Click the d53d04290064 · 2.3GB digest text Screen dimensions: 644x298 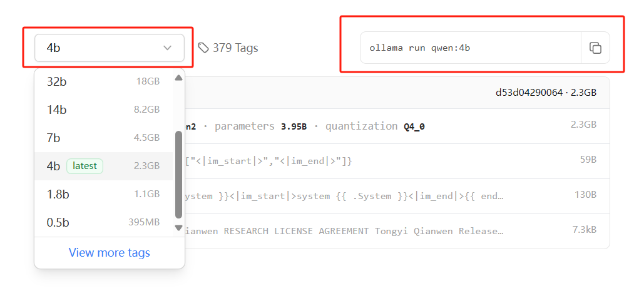pos(546,93)
